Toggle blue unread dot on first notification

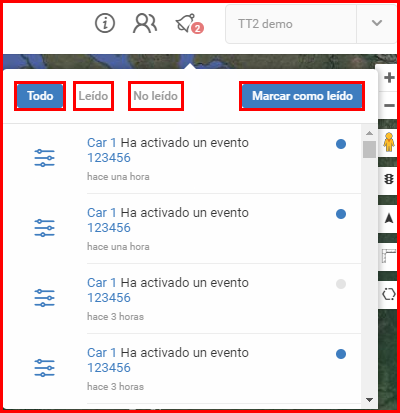click(341, 144)
